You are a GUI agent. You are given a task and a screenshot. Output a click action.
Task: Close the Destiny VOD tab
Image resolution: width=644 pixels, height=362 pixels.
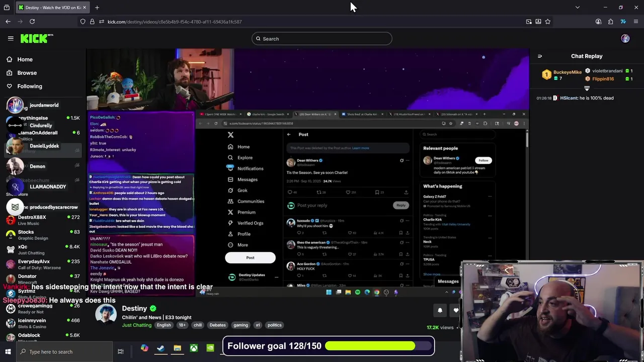[85, 8]
